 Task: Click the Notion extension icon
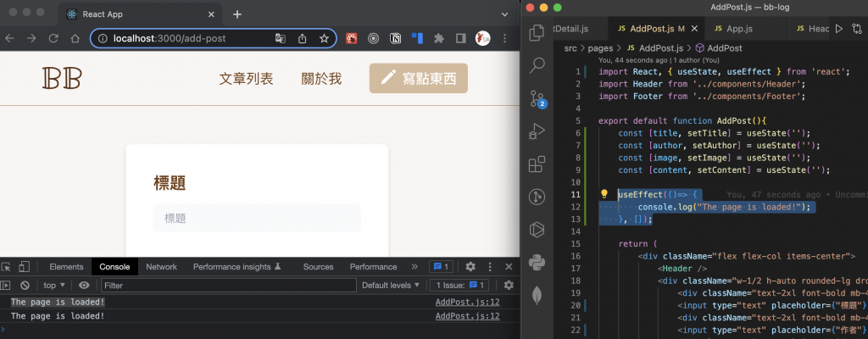point(395,38)
